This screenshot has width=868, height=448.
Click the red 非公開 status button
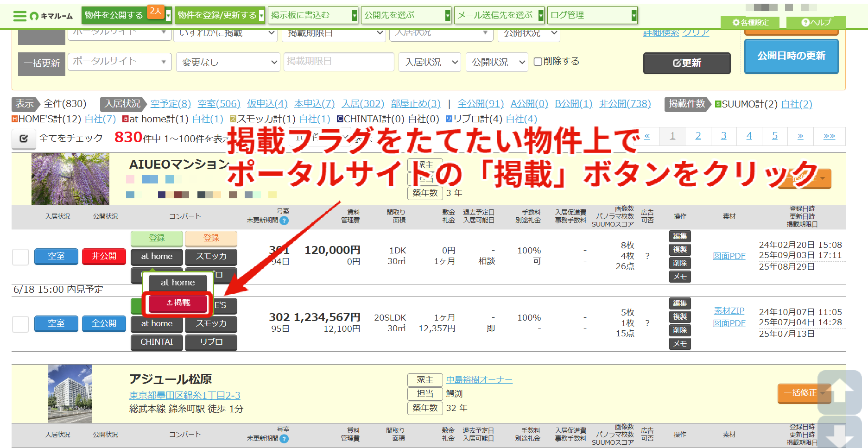click(x=104, y=256)
